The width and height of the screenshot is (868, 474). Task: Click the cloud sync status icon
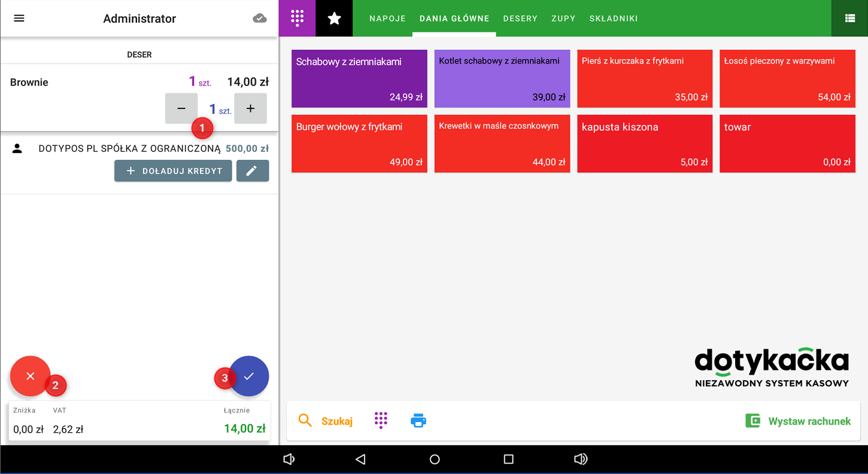point(260,19)
